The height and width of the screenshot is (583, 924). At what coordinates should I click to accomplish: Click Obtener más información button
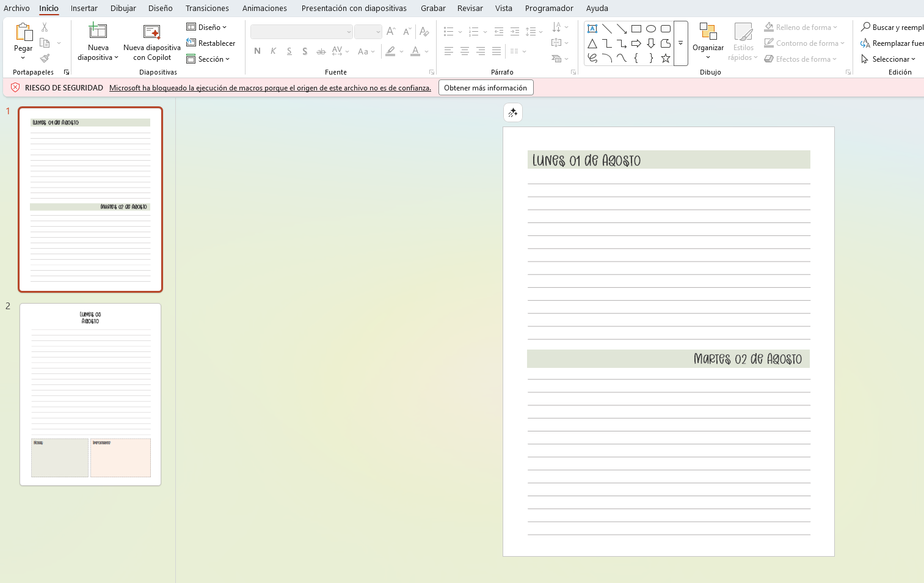[486, 88]
